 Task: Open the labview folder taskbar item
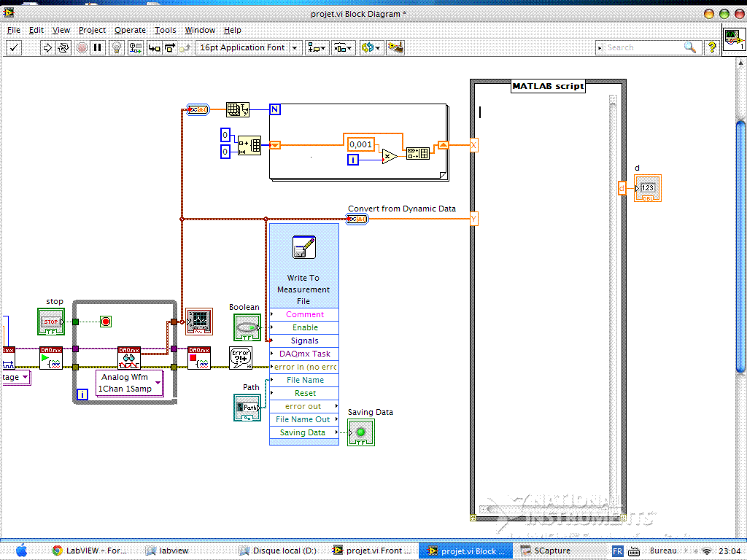(167, 551)
